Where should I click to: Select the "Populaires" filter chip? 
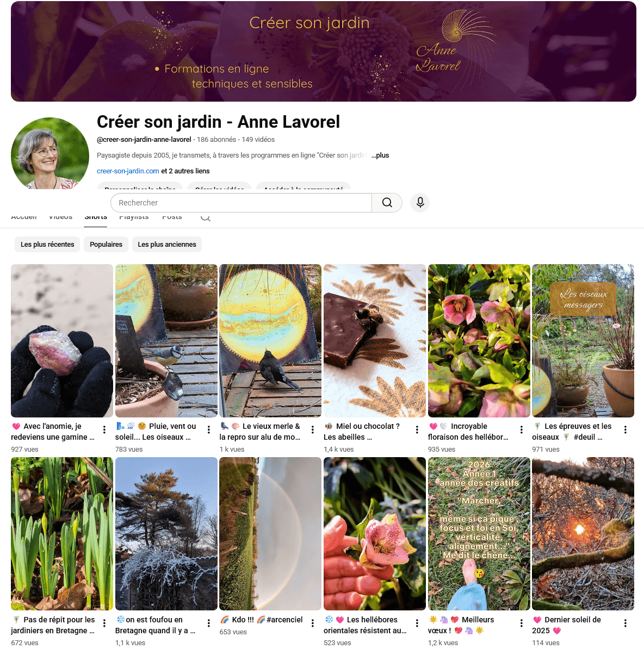coord(106,244)
